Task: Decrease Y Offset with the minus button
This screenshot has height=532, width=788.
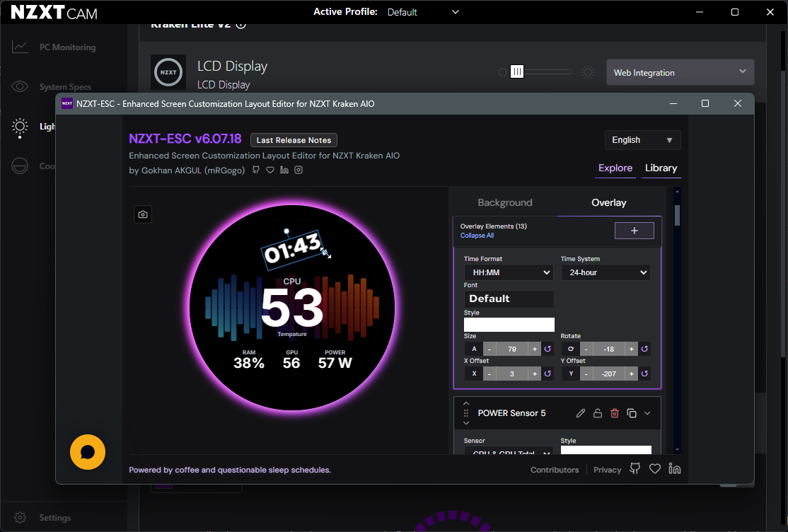Action: tap(586, 374)
